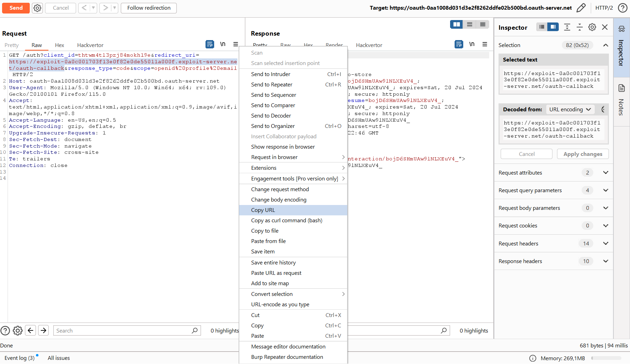Toggle response message wrap icon

(x=459, y=44)
